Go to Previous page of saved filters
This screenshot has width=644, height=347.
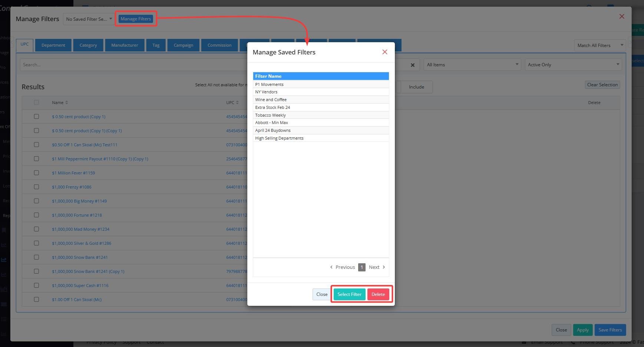coord(343,267)
